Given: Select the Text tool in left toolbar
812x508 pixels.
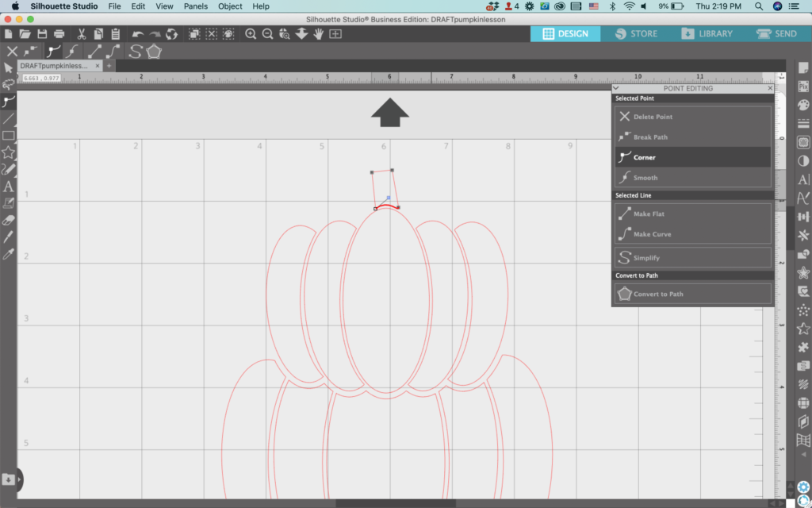Looking at the screenshot, I should [8, 187].
